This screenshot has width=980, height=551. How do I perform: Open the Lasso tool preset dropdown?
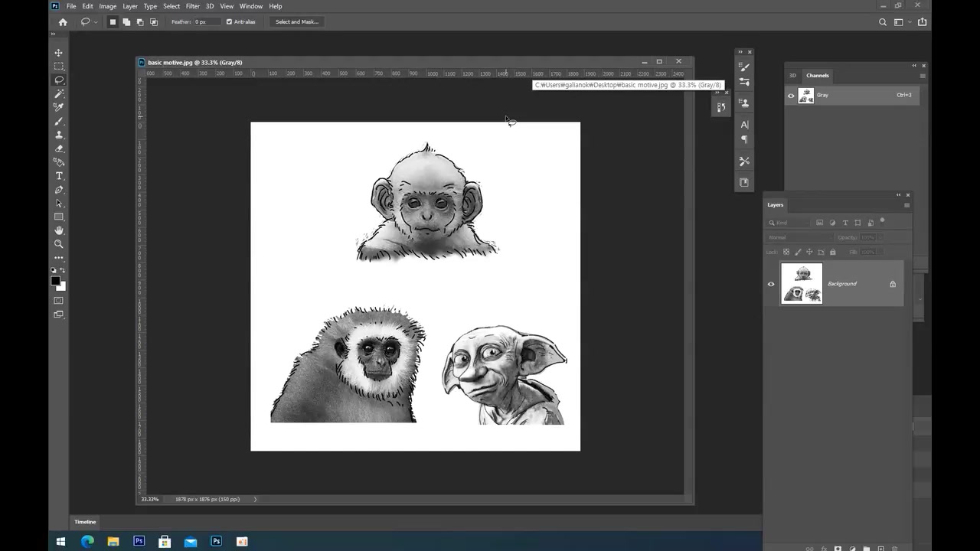click(x=95, y=22)
